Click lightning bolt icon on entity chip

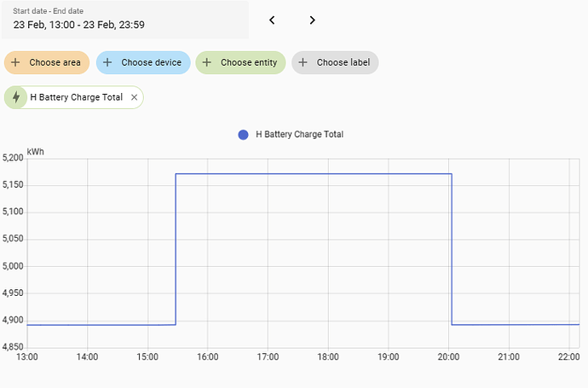click(x=15, y=97)
